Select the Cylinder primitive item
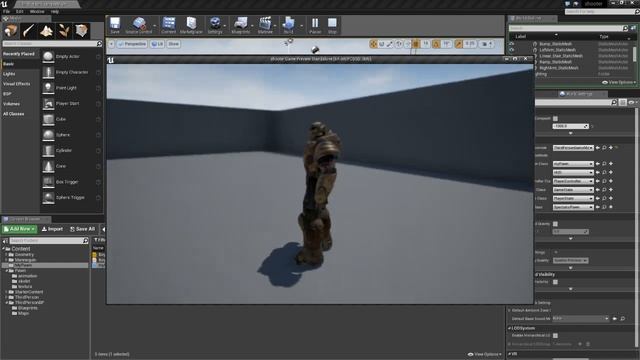Image resolution: width=640 pixels, height=360 pixels. click(x=71, y=150)
